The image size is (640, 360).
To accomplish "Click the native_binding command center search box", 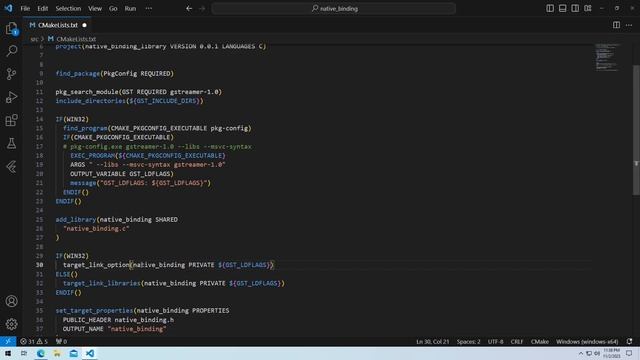I will coord(333,8).
